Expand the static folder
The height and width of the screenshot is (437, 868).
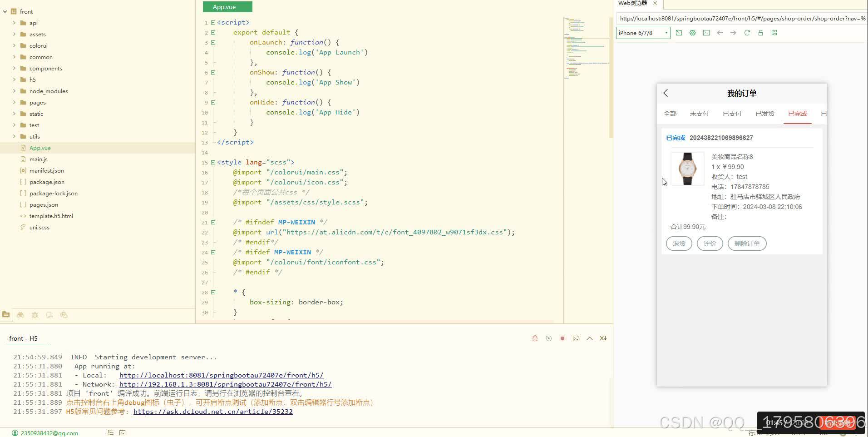coord(14,114)
